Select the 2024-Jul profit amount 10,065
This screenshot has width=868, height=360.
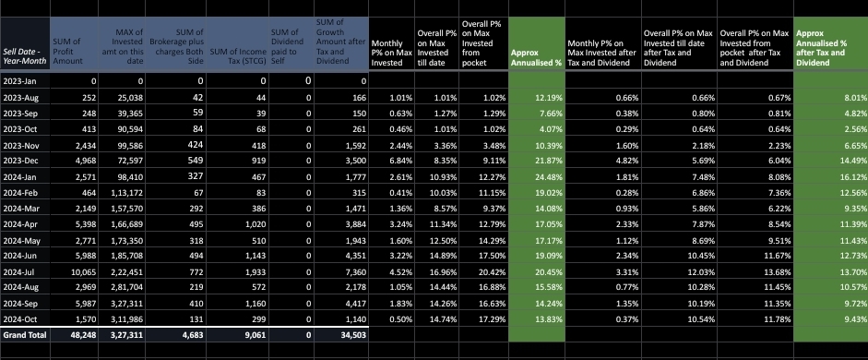pyautogui.click(x=74, y=272)
